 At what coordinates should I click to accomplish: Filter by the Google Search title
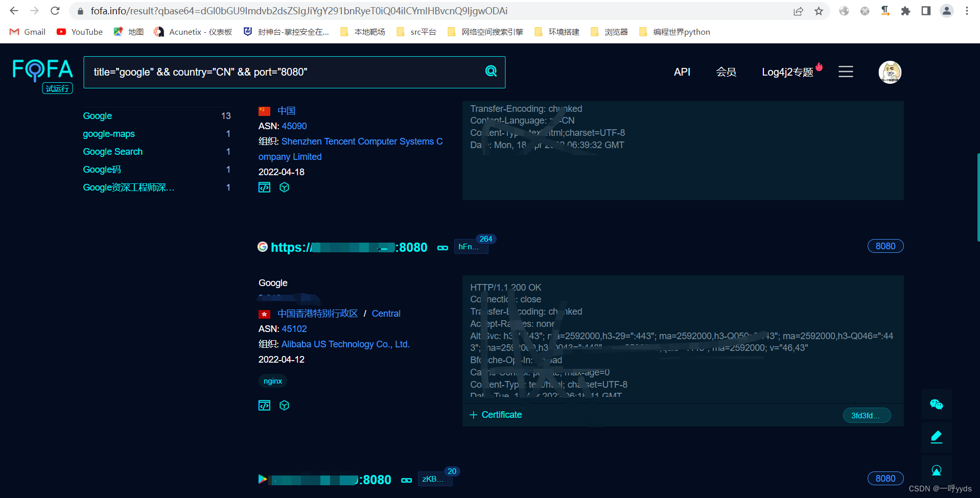[113, 152]
